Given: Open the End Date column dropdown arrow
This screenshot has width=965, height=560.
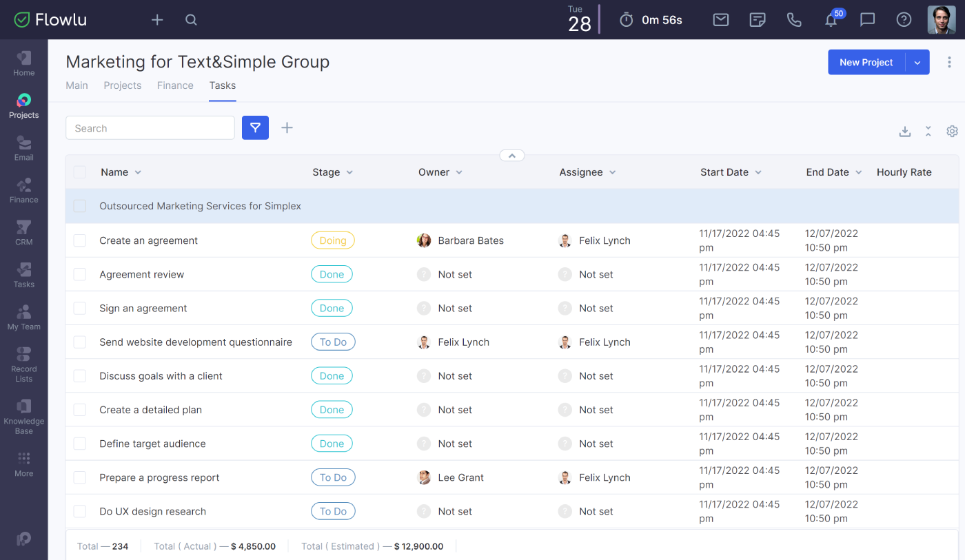Looking at the screenshot, I should (x=859, y=172).
